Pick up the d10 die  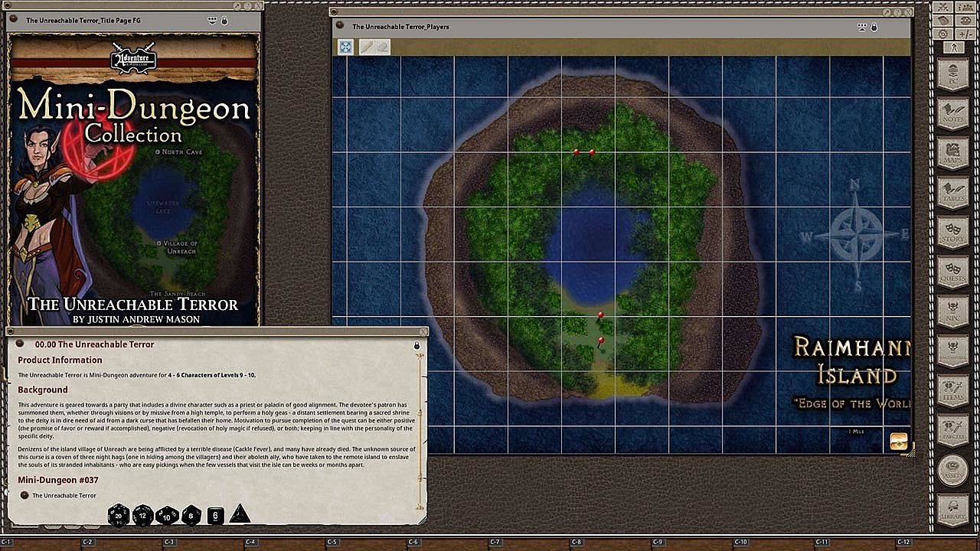(167, 515)
